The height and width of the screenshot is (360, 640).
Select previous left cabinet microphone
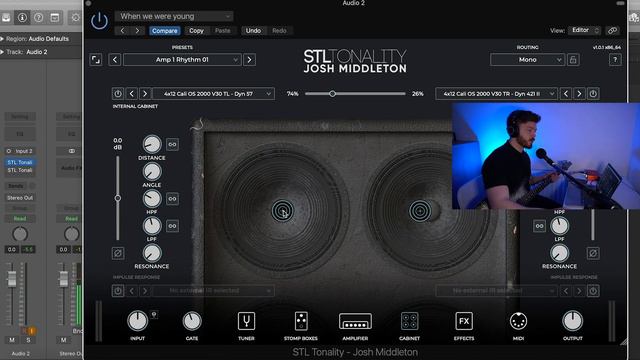click(131, 94)
